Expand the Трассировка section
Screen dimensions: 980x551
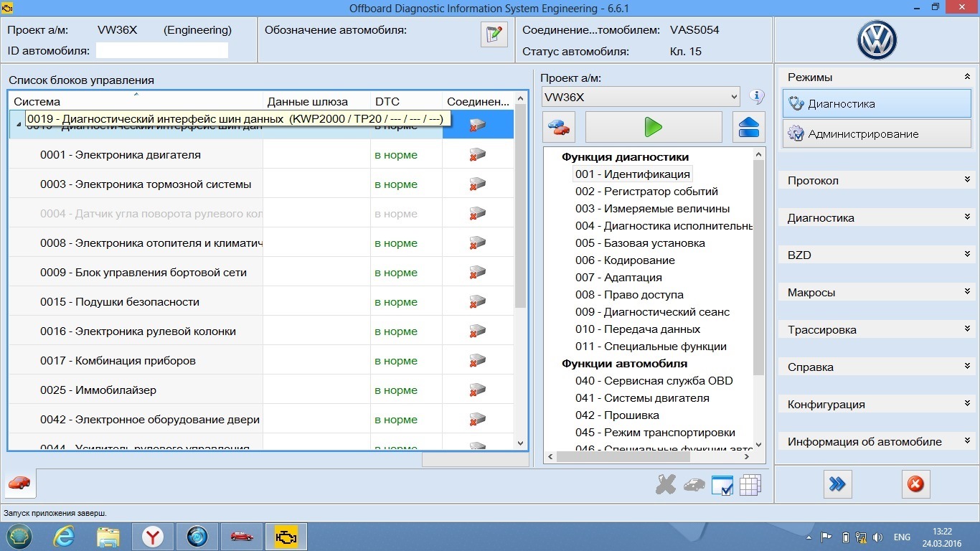pyautogui.click(x=967, y=329)
